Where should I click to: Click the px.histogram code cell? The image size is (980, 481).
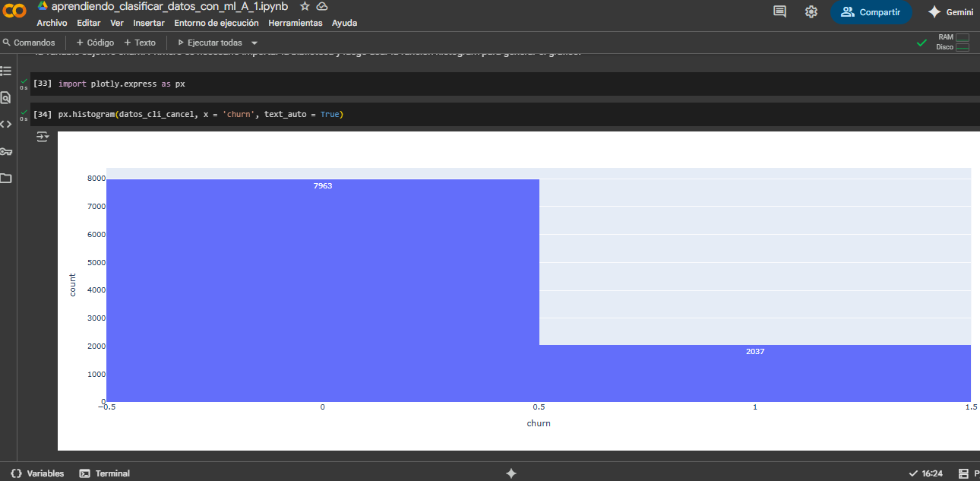click(505, 114)
